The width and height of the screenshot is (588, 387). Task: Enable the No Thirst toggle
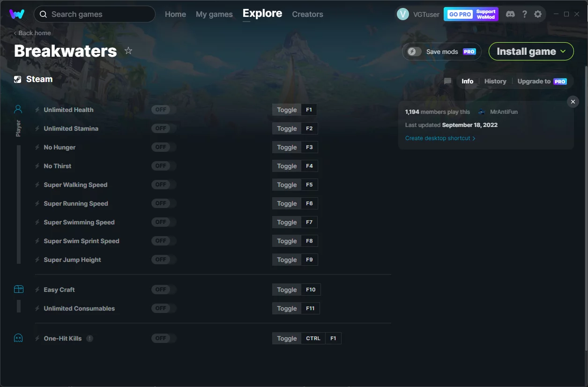[x=164, y=166]
